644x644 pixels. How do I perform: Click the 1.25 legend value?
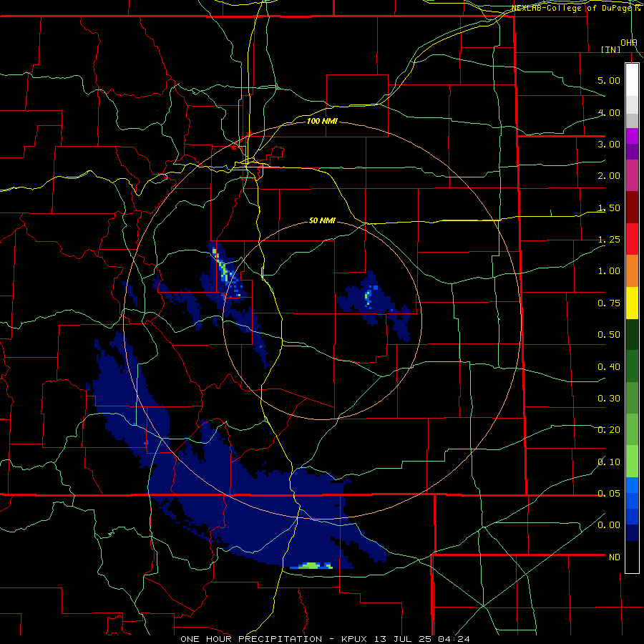pyautogui.click(x=609, y=240)
